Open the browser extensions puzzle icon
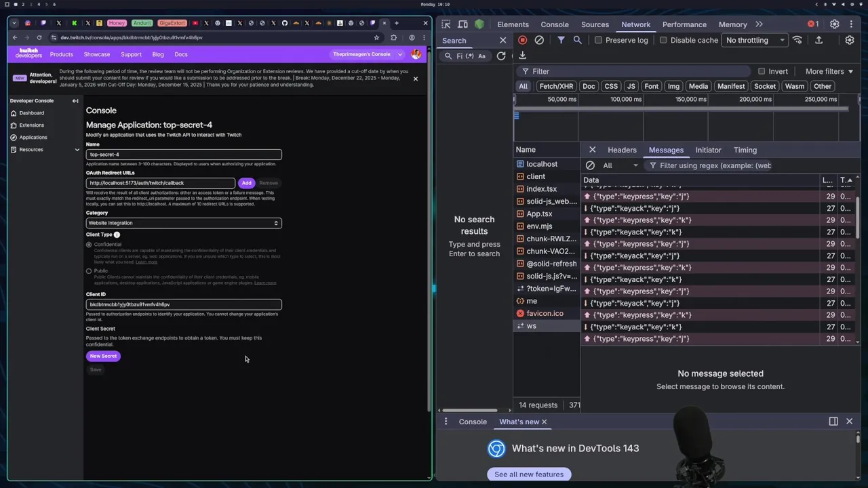The image size is (868, 488). (393, 37)
